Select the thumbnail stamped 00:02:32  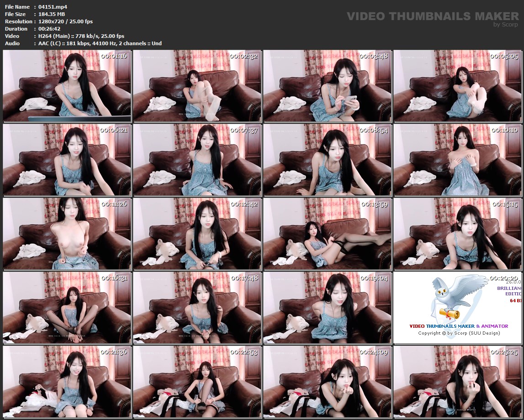coord(197,86)
